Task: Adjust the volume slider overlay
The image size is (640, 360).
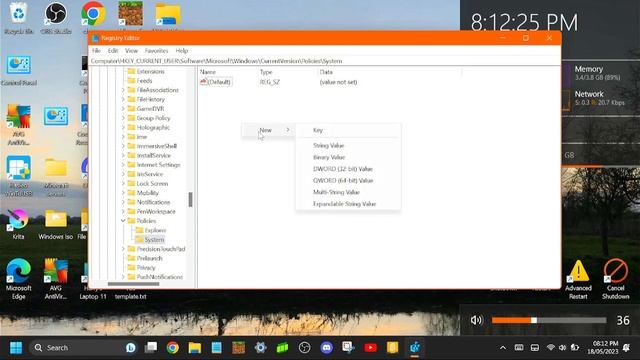Action: click(x=549, y=320)
